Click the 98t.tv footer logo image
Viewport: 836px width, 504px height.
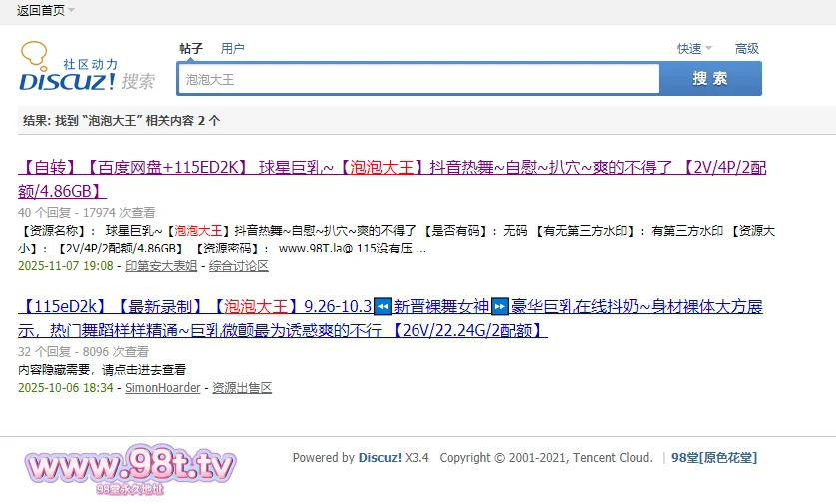pyautogui.click(x=130, y=467)
